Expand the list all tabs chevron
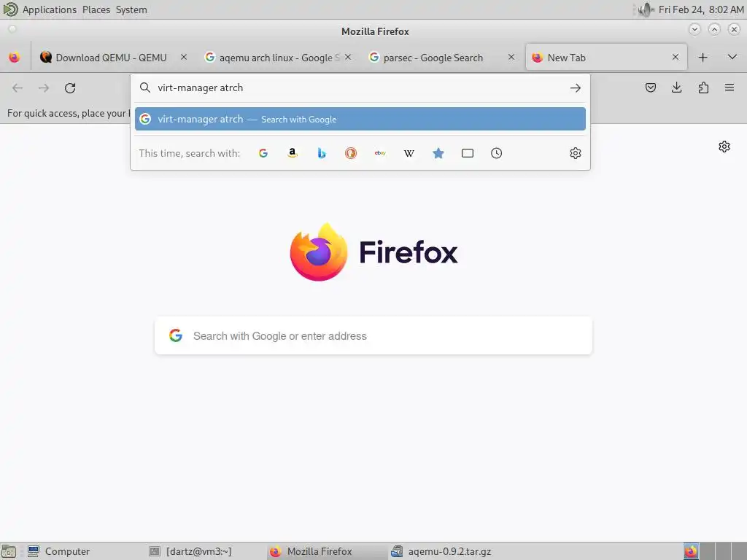This screenshot has width=747, height=560. [x=732, y=57]
